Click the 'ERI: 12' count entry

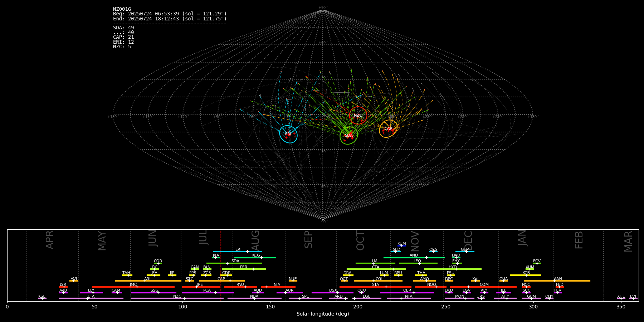click(x=123, y=42)
